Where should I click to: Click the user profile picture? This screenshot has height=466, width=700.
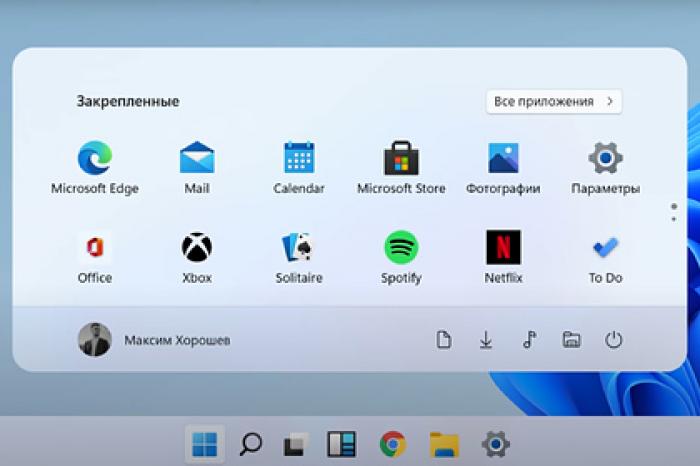click(95, 340)
